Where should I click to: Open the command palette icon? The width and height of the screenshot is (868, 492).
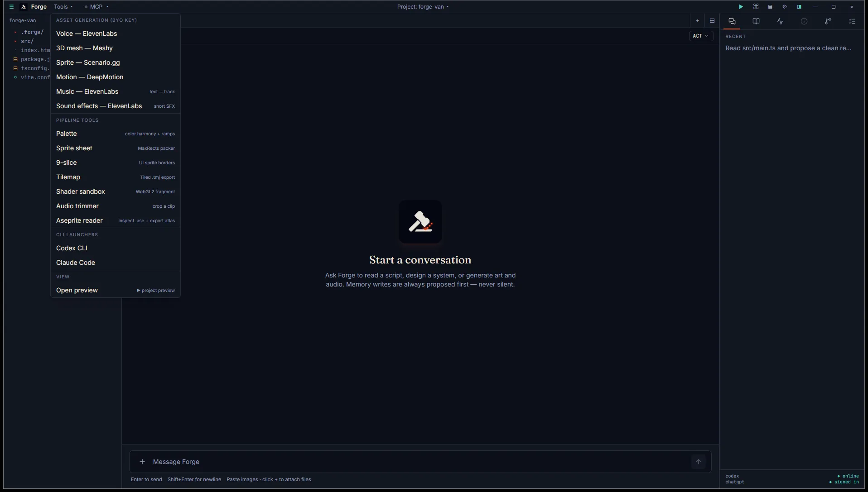pyautogui.click(x=756, y=7)
